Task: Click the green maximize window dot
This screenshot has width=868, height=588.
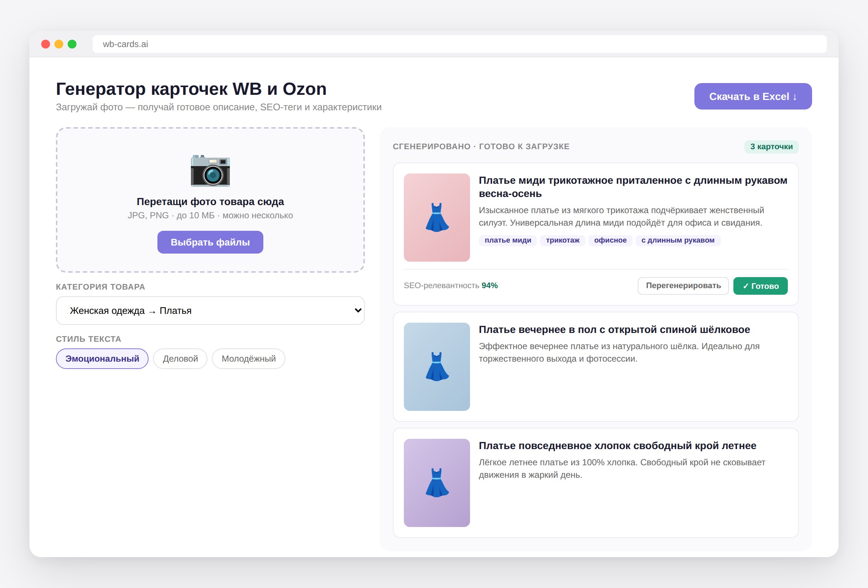Action: tap(72, 44)
